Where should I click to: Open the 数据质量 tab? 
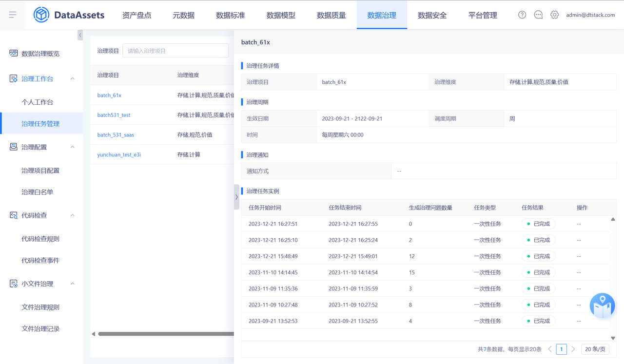click(331, 15)
